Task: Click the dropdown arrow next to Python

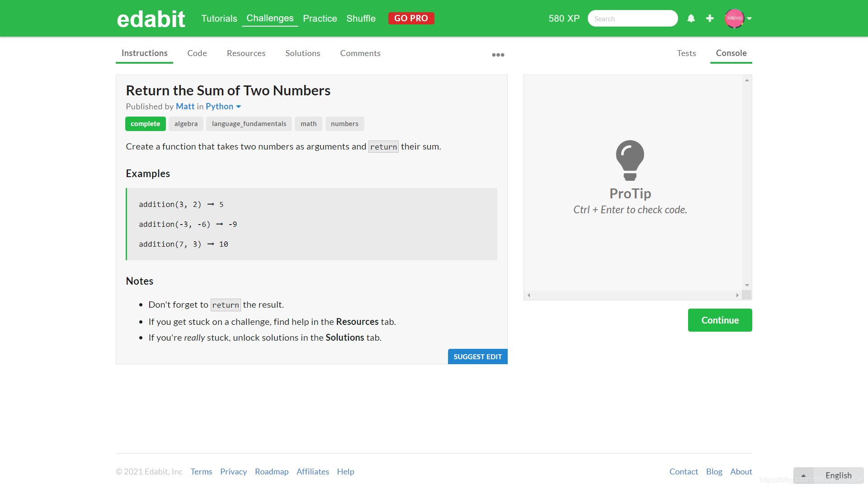Action: tap(238, 106)
